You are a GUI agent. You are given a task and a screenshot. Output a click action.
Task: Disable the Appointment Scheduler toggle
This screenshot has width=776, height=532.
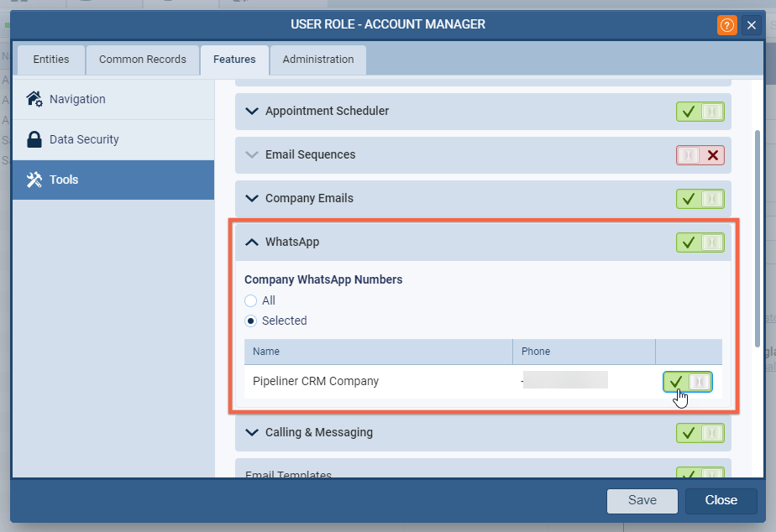(x=700, y=112)
